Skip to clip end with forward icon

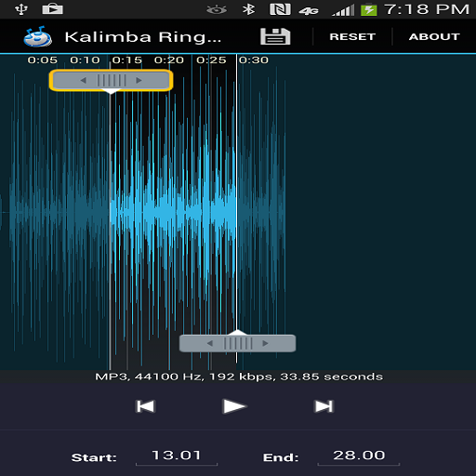pyautogui.click(x=324, y=406)
